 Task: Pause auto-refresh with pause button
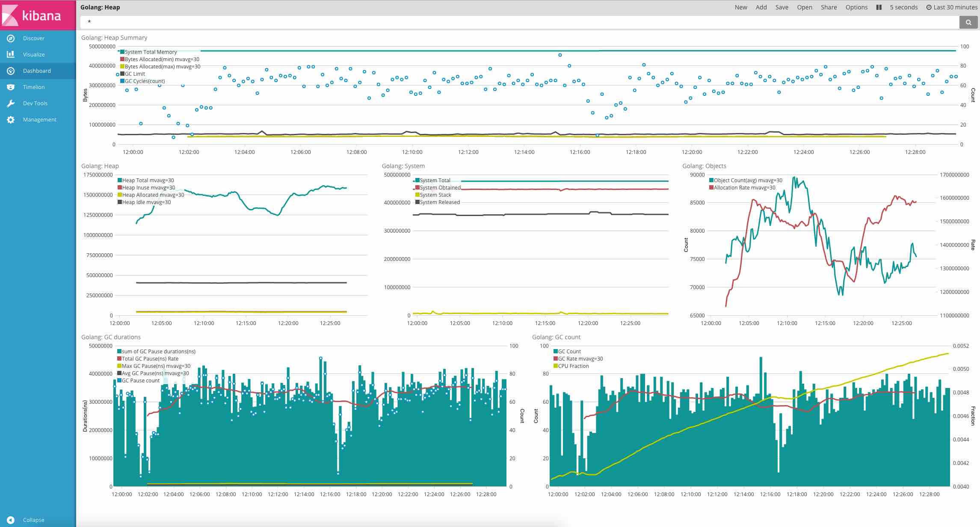tap(879, 7)
